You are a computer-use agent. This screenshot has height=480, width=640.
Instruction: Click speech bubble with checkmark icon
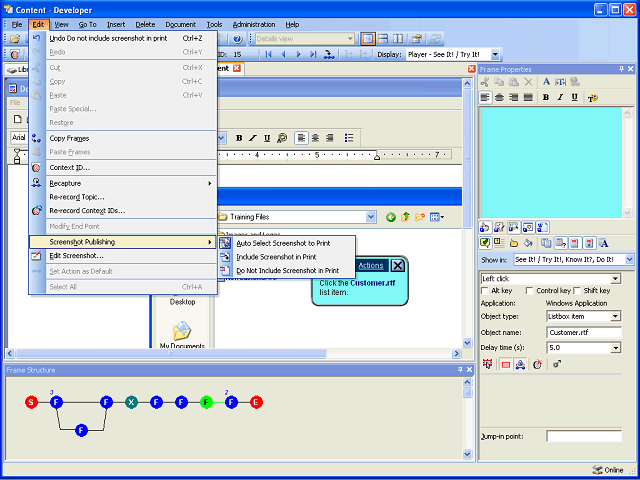[x=484, y=243]
